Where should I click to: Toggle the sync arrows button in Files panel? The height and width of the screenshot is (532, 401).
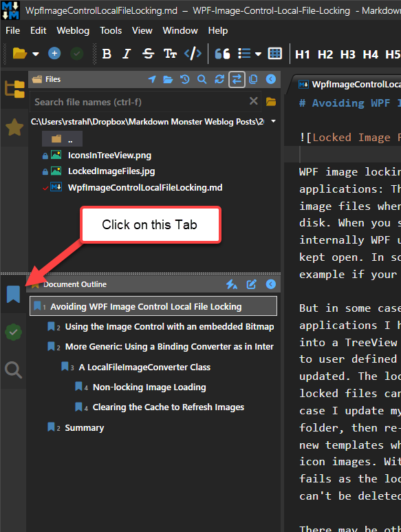[237, 79]
